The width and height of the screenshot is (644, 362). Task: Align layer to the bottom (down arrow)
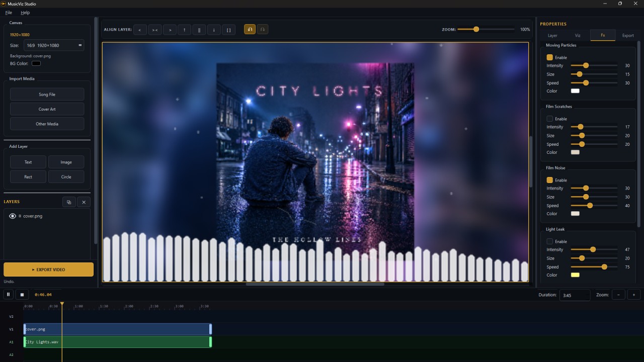coord(214,30)
